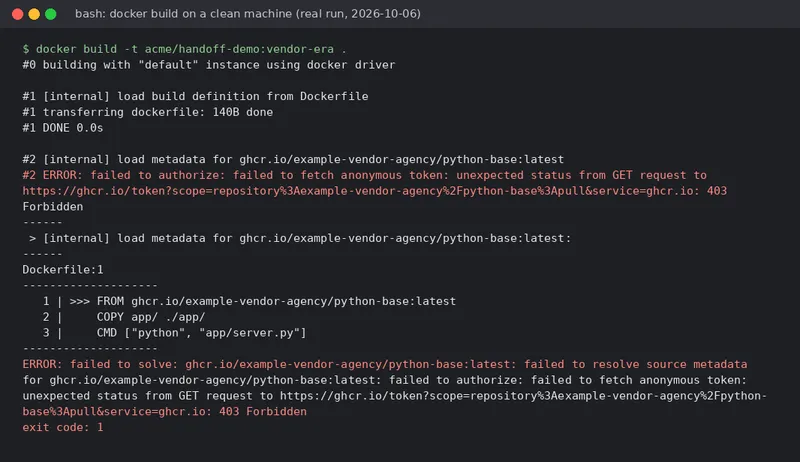Click the '#2 ERROR: failed to authorize' line
Image resolution: width=800 pixels, height=462 pixels.
[364, 175]
